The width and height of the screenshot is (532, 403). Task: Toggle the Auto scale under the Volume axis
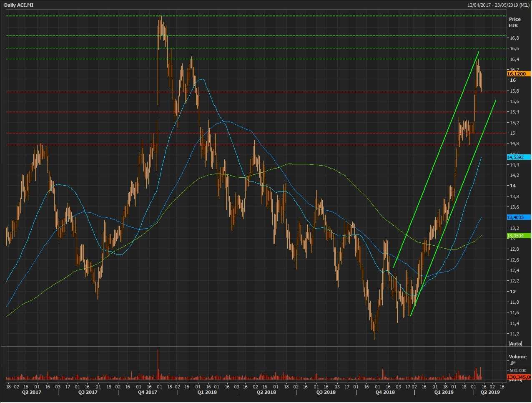pyautogui.click(x=515, y=380)
